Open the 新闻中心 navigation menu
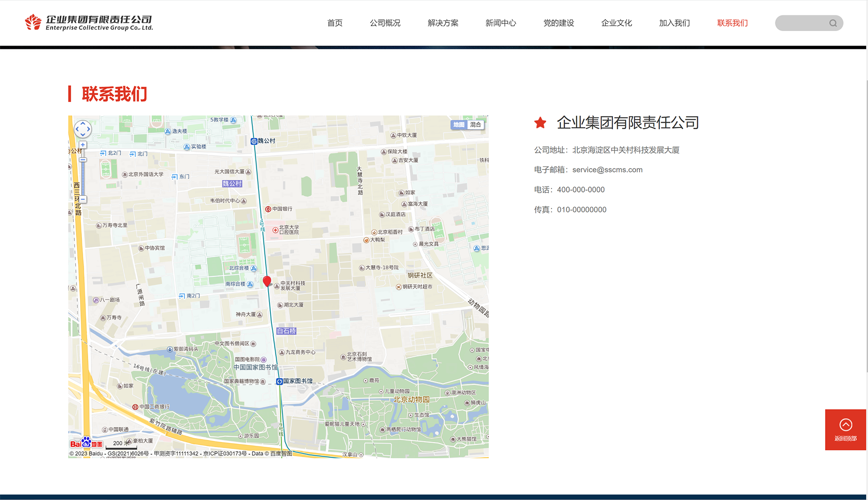The width and height of the screenshot is (868, 500). point(500,23)
